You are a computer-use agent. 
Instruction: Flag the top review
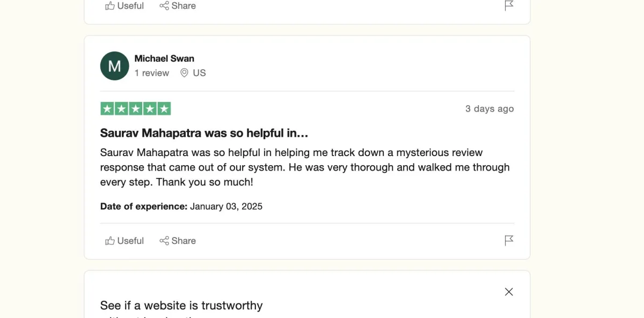[509, 5]
